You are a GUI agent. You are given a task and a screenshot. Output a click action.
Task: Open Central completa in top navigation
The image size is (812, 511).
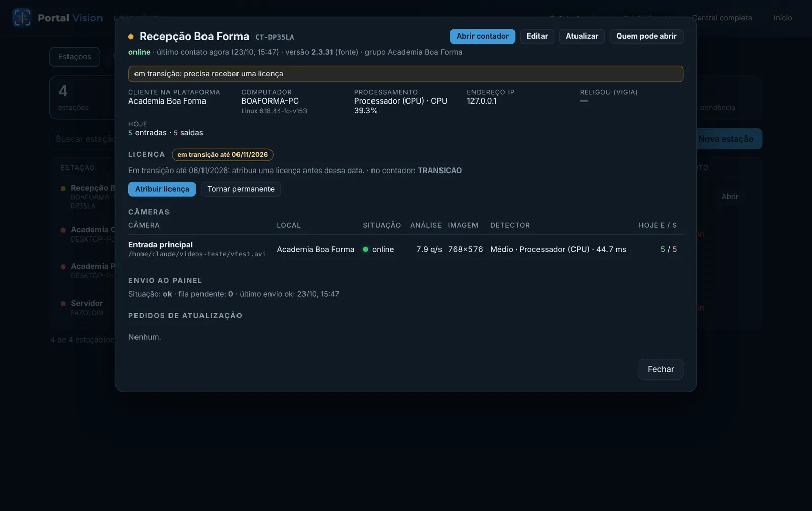coord(722,18)
